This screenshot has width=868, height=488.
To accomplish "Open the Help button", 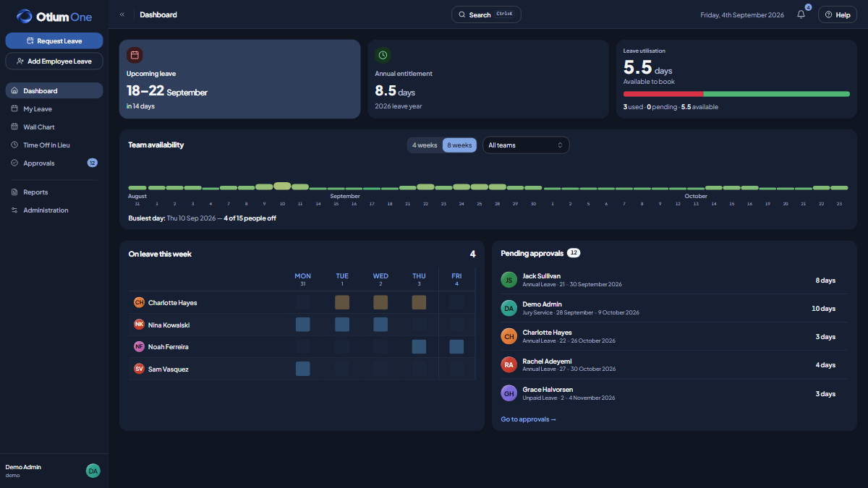I will click(x=838, y=14).
